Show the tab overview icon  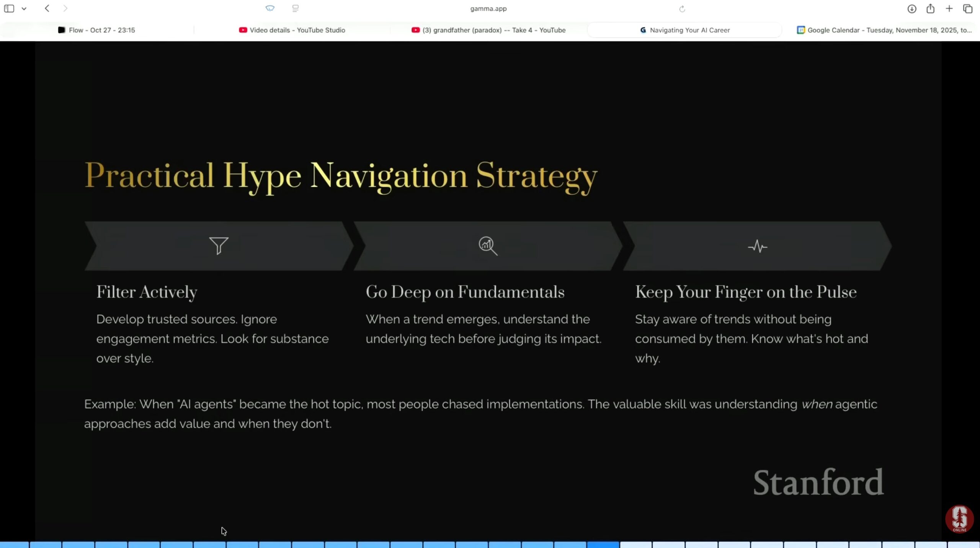967,8
